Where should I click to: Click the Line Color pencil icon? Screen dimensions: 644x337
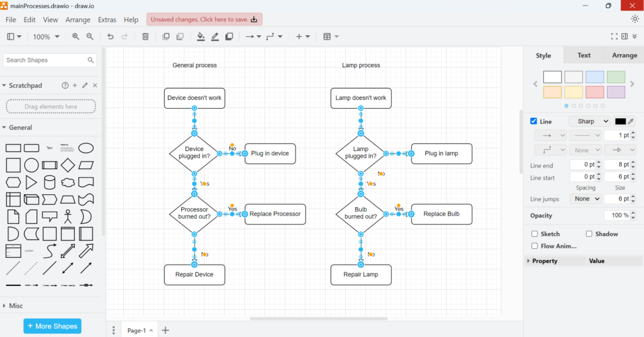(x=215, y=37)
